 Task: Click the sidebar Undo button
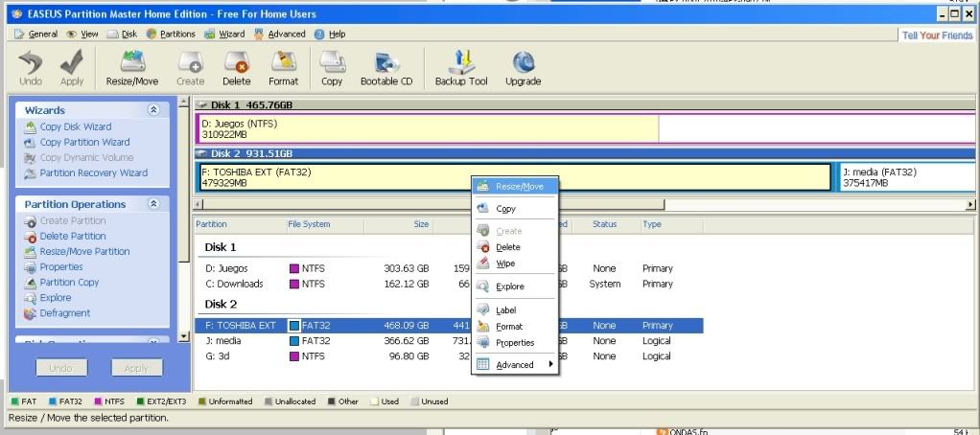tap(60, 368)
